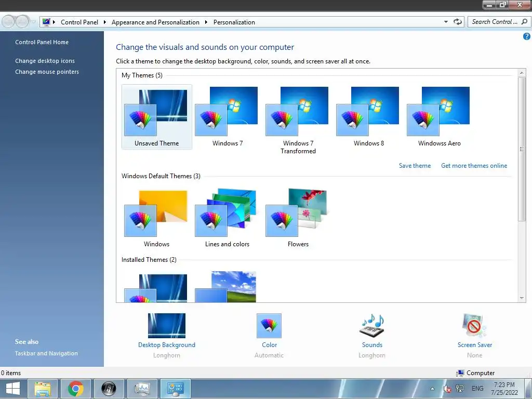Open Change mouse pointers
The image size is (532, 399).
pos(47,72)
